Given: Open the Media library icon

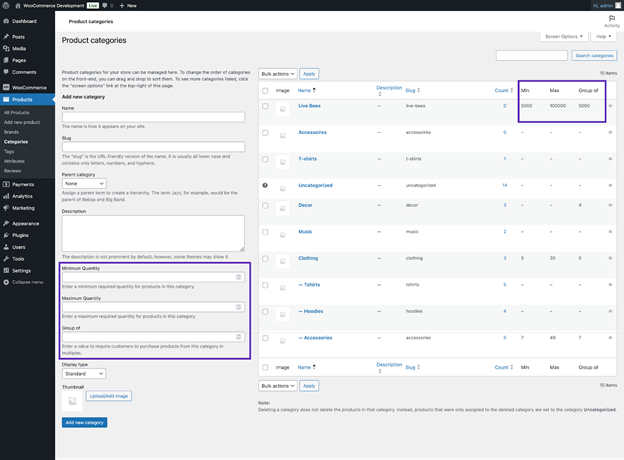Looking at the screenshot, I should click(6, 48).
